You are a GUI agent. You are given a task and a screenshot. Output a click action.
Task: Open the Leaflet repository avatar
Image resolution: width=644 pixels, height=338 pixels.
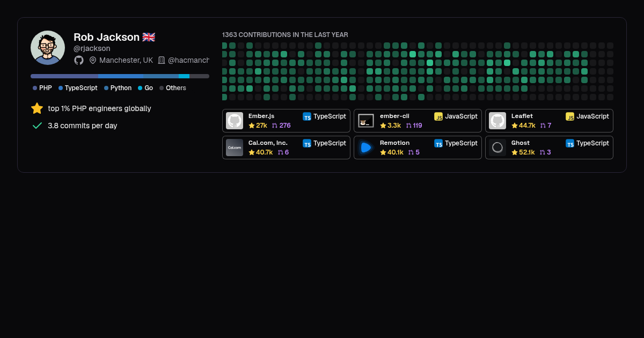click(x=497, y=121)
